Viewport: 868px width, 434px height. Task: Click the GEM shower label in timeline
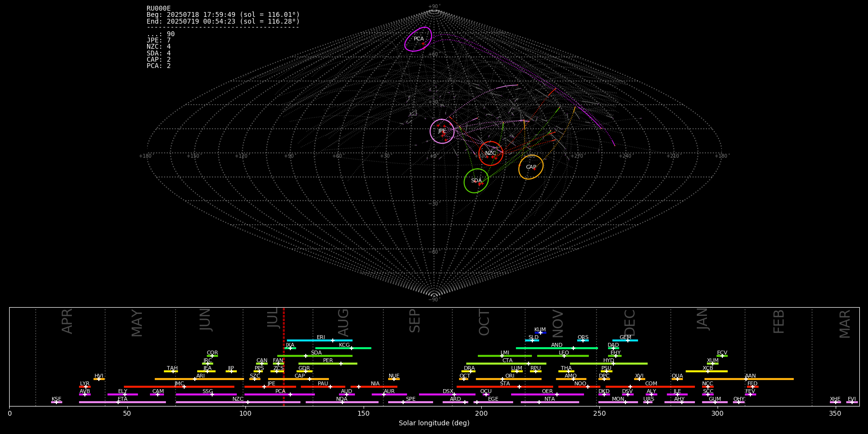(625, 338)
